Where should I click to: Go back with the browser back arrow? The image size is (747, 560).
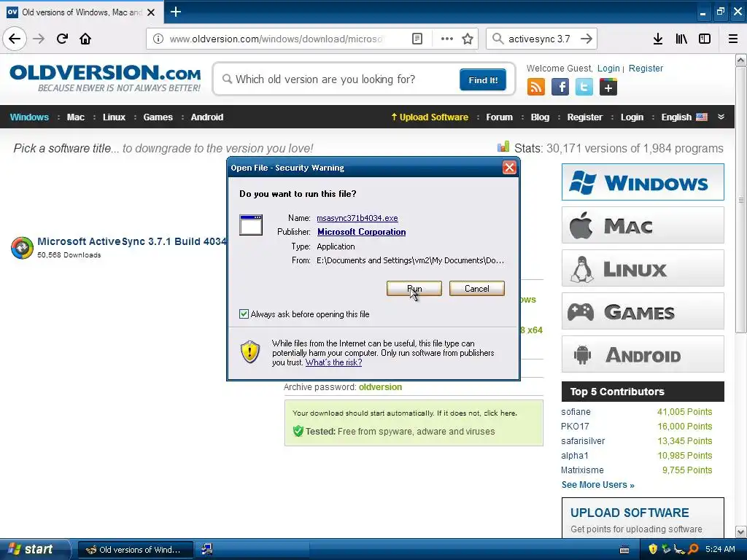(15, 39)
